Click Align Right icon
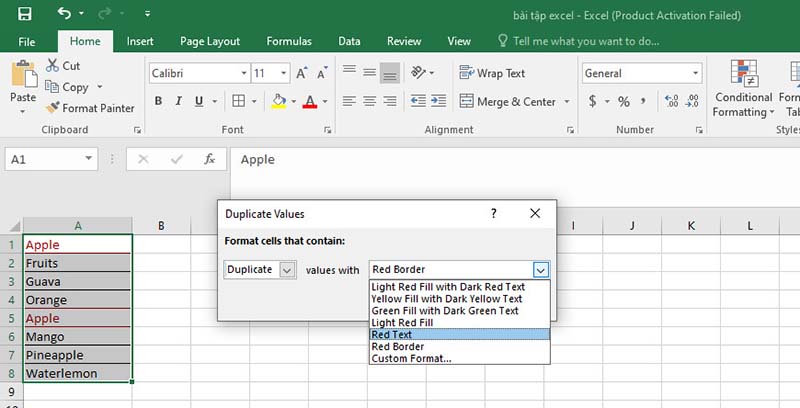This screenshot has height=408, width=800. pos(390,101)
